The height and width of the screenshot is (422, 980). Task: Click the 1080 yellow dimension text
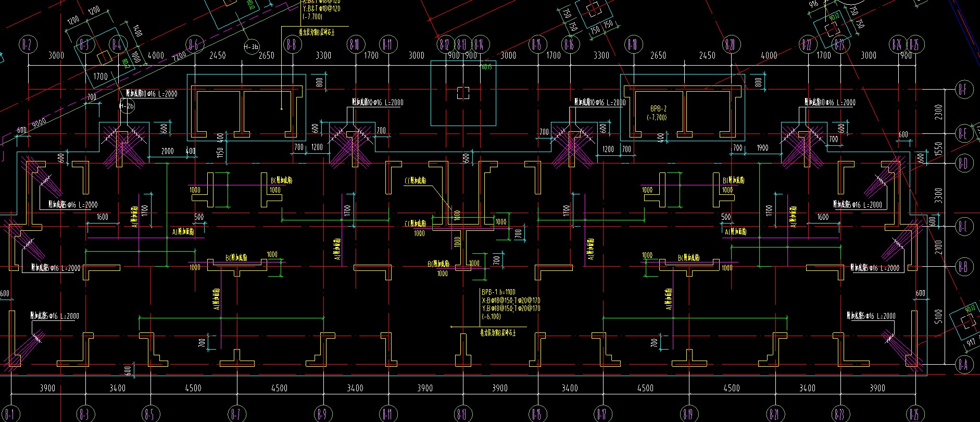tap(419, 233)
